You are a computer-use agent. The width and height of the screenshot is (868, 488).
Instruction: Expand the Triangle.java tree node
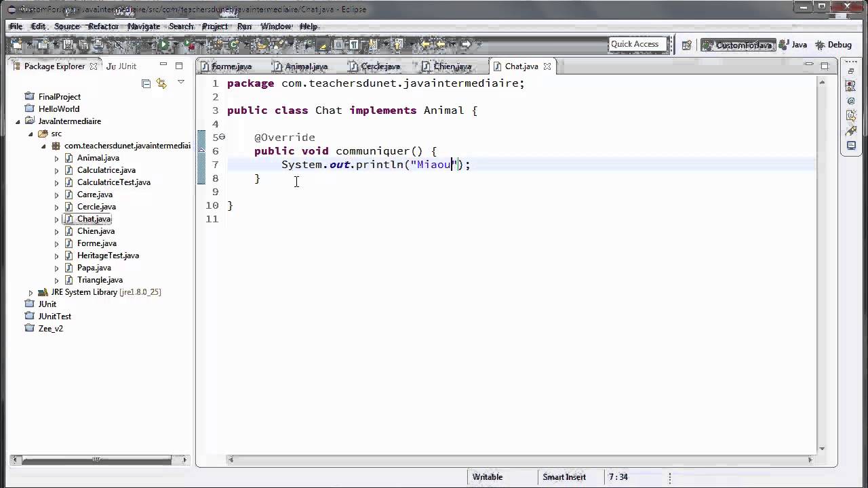(x=56, y=280)
